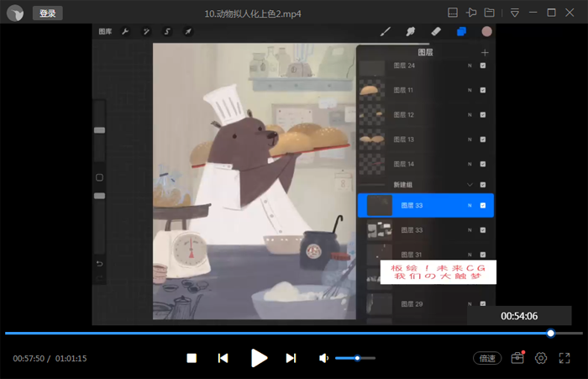Open the player settings gear
The width and height of the screenshot is (588, 379).
click(541, 358)
